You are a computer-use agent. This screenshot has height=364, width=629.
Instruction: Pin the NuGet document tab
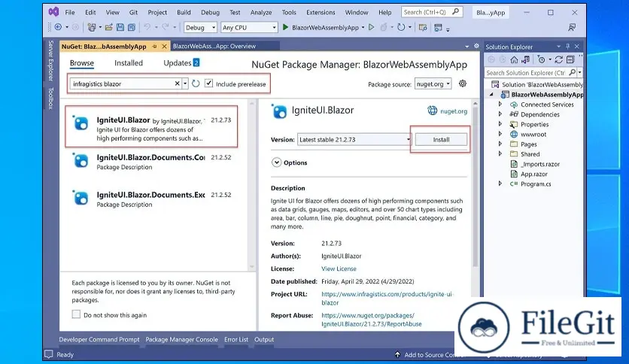(x=154, y=47)
